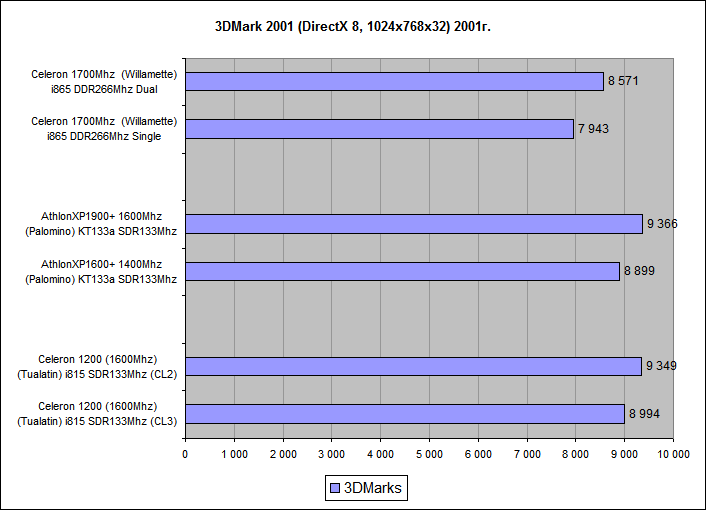706x510 pixels.
Task: Click the axis value 9 000
Action: (624, 454)
